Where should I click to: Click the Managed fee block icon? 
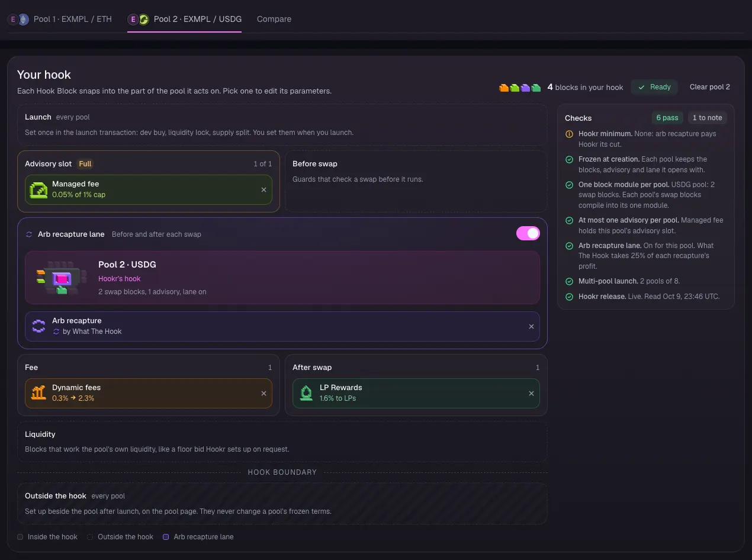(x=38, y=190)
